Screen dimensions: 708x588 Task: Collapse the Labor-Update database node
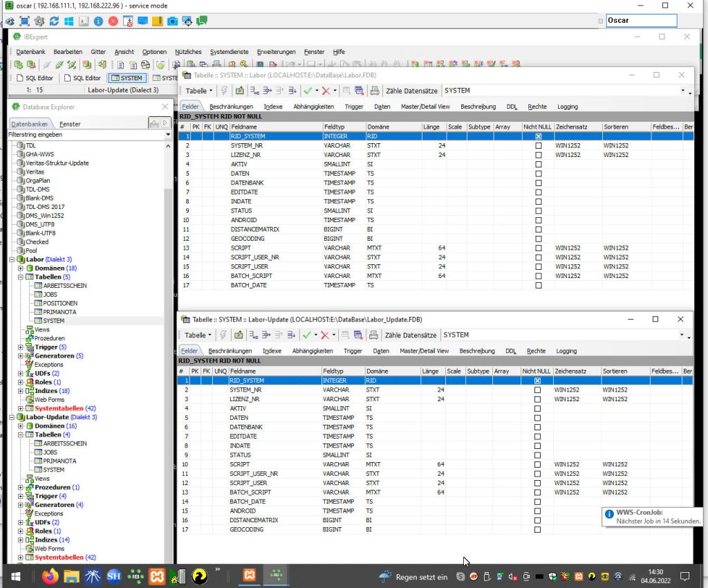tap(12, 417)
